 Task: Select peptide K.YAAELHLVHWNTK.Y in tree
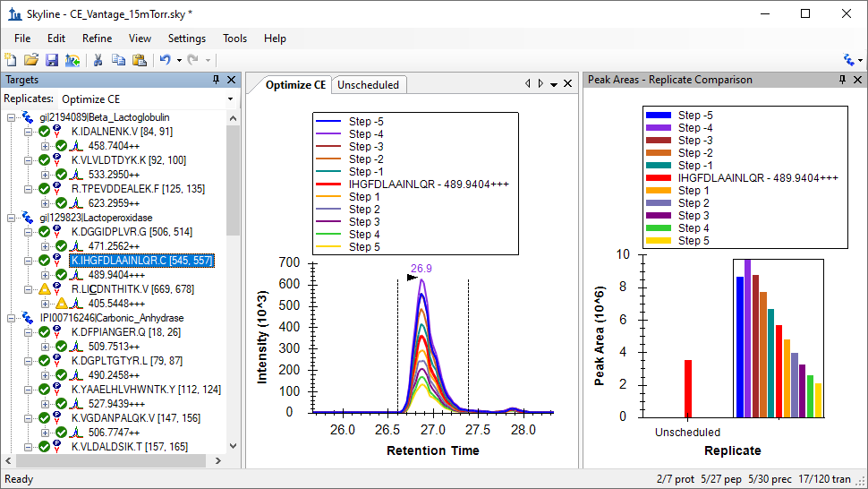[146, 390]
